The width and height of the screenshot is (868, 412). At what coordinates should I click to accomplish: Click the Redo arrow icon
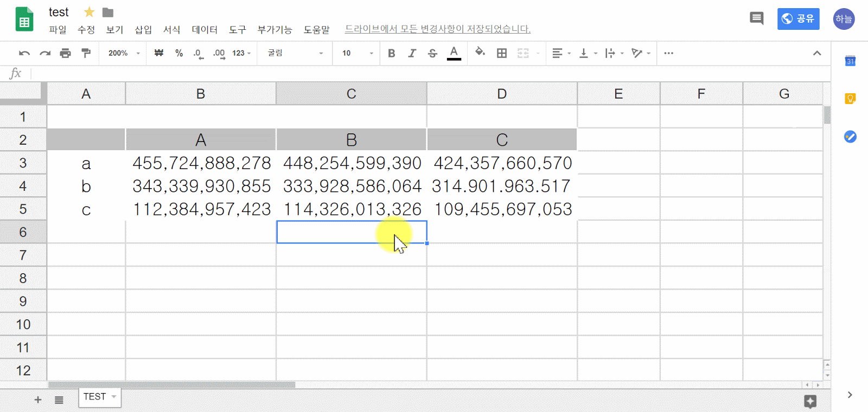(45, 53)
